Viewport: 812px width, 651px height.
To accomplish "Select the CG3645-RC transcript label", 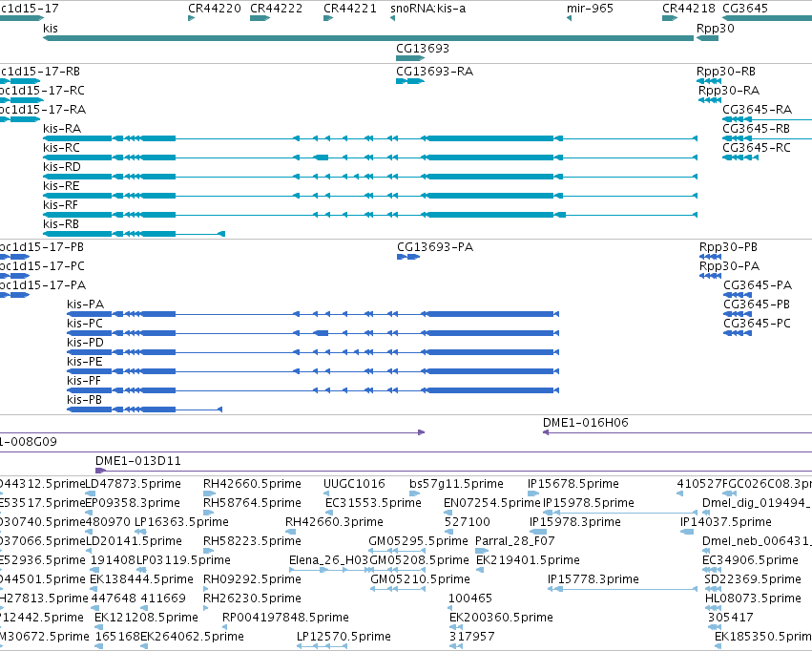I will coord(757,148).
